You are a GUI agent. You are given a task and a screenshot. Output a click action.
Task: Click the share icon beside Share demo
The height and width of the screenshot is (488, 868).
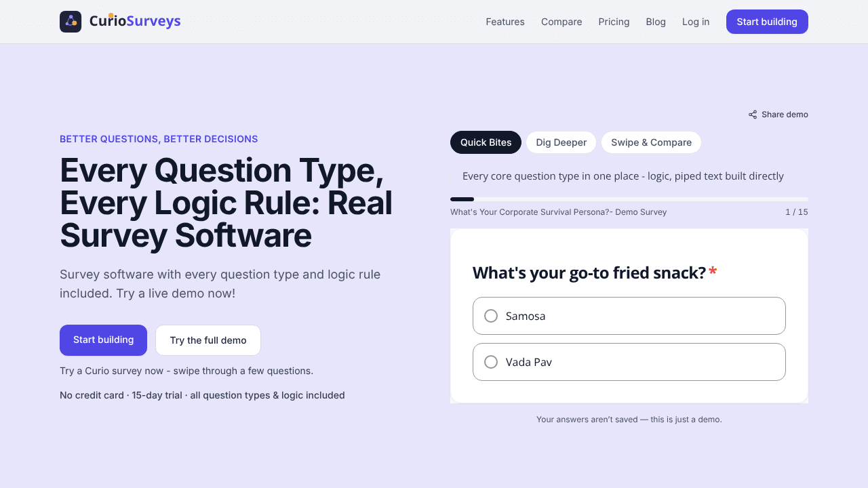753,115
